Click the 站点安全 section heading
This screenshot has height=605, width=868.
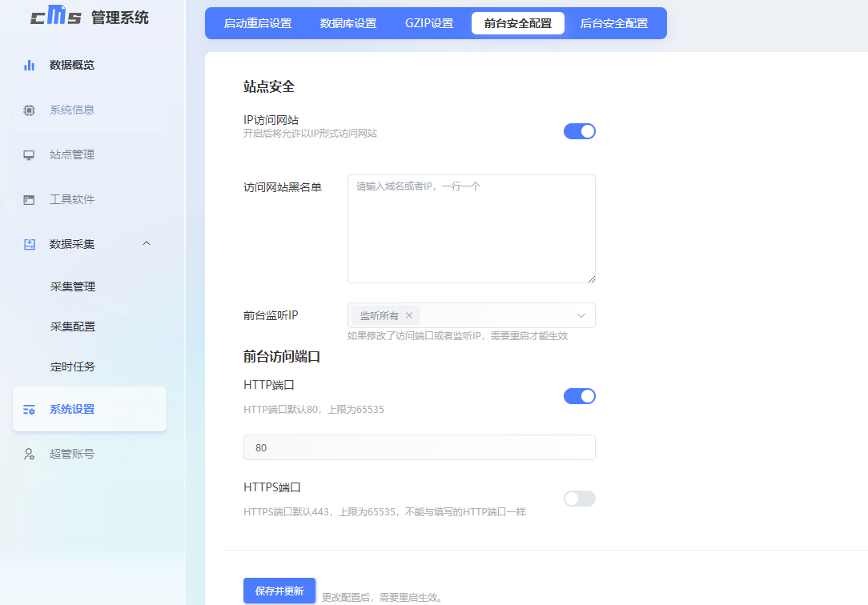[269, 86]
